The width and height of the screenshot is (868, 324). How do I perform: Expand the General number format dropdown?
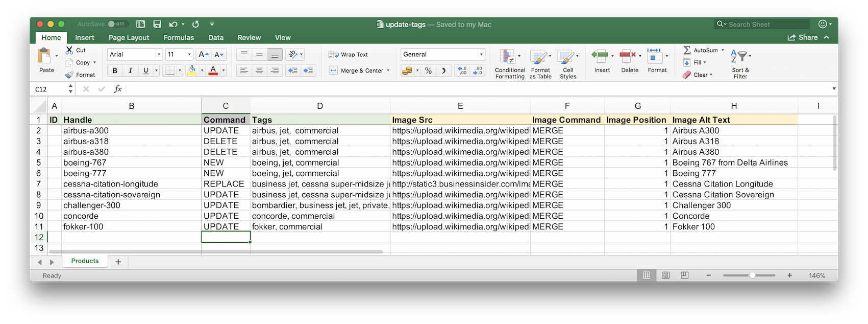pos(481,54)
